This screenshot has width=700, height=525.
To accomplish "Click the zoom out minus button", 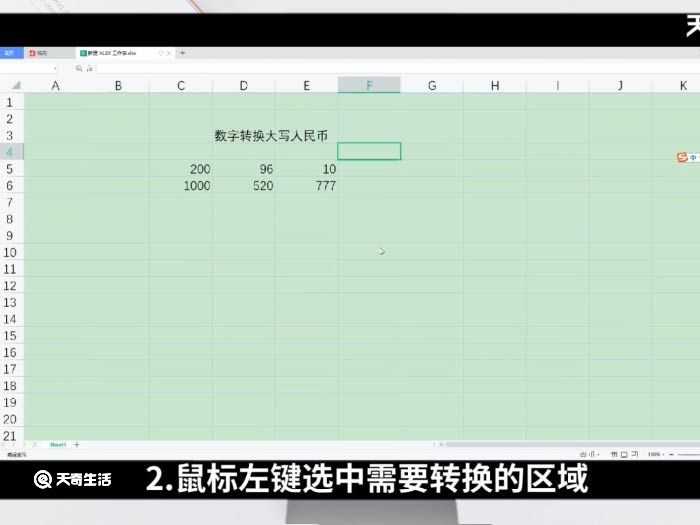I will (x=671, y=454).
